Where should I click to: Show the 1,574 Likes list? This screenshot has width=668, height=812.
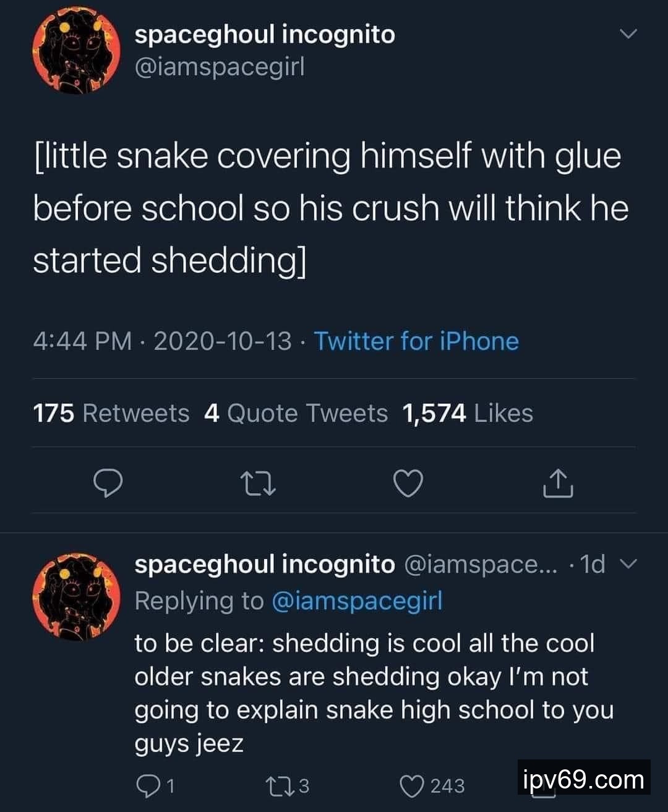[467, 413]
